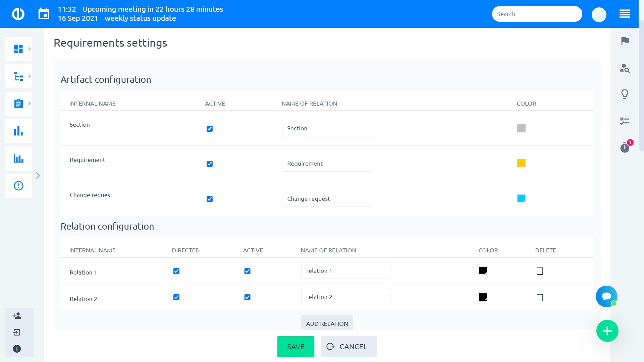Open the stopwatch timer with notification badge
The height and width of the screenshot is (362, 644).
(625, 147)
